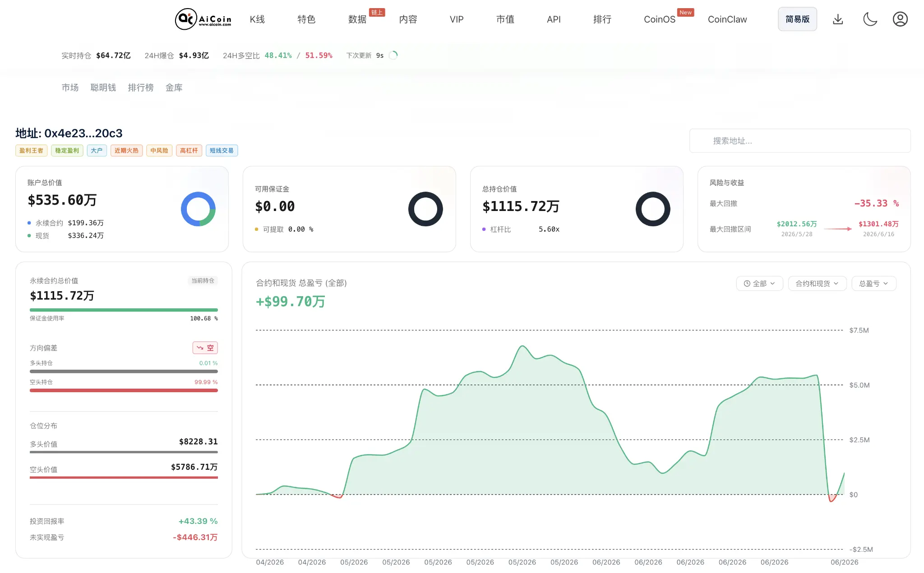Screen dimensions: 924x573
Task: Click the margin usage green progress bar
Action: click(x=124, y=310)
